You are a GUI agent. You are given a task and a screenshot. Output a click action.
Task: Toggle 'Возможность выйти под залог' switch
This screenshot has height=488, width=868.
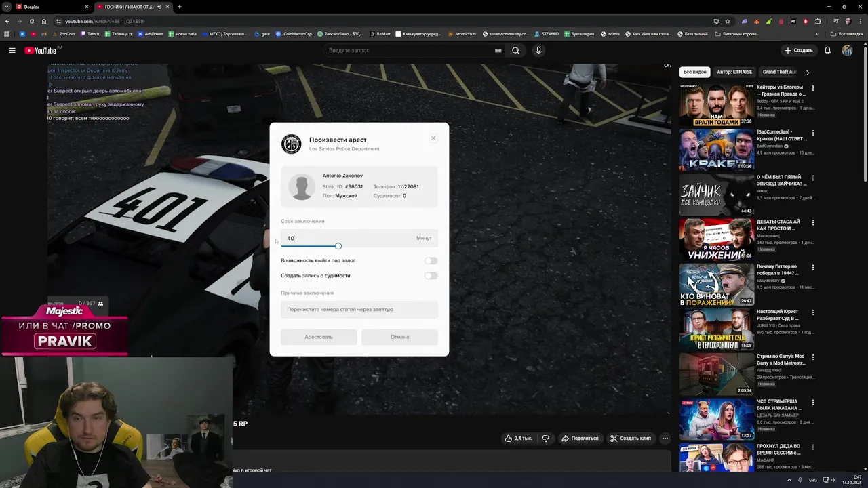point(431,261)
